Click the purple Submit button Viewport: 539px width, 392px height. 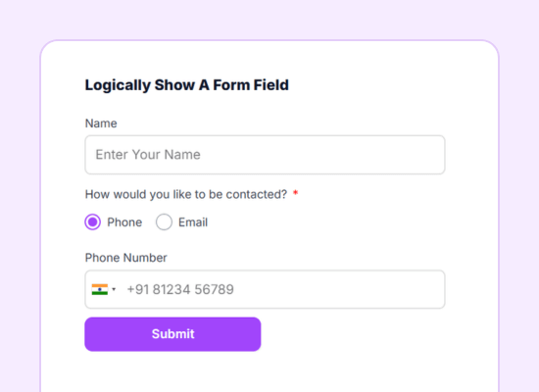tap(172, 334)
